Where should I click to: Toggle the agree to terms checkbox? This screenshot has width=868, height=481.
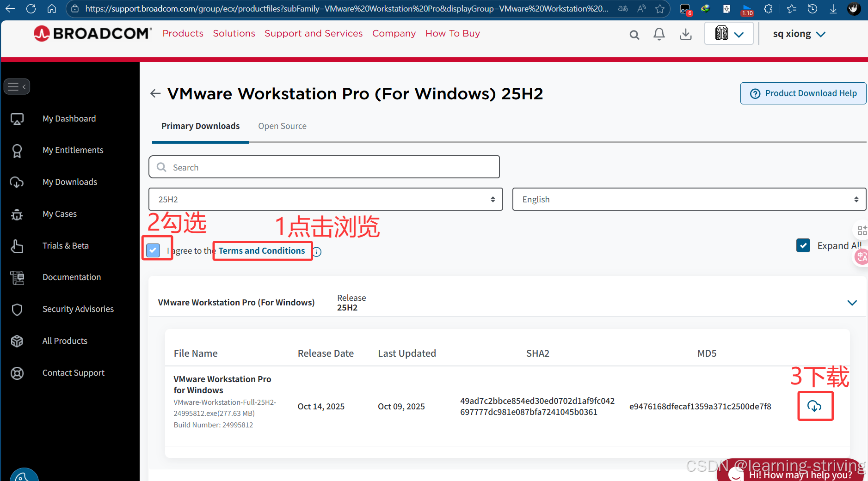[x=153, y=250]
